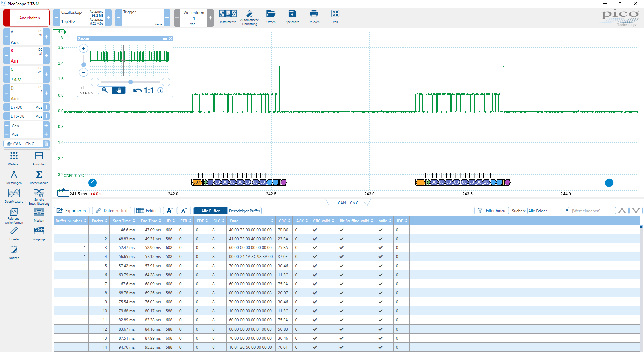Open Channel A settings

point(26,37)
